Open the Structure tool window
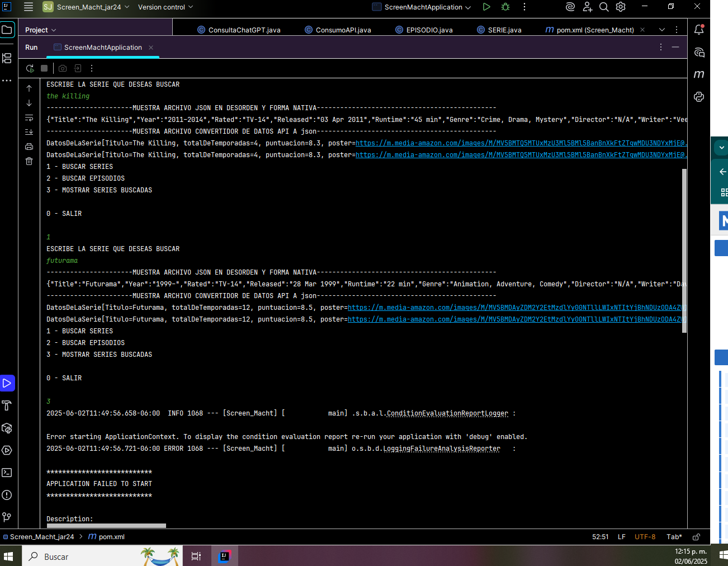Screen dimensions: 728x566 [7, 58]
